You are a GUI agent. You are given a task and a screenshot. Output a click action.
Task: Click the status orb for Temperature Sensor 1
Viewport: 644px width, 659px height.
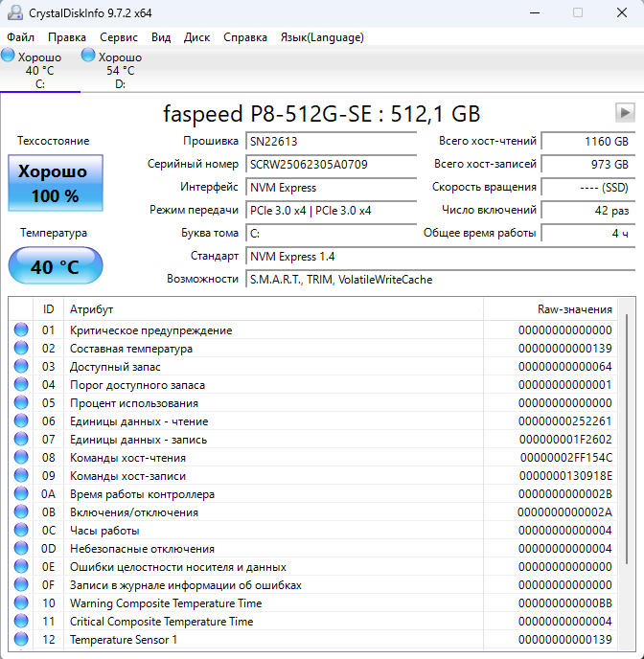[x=21, y=640]
